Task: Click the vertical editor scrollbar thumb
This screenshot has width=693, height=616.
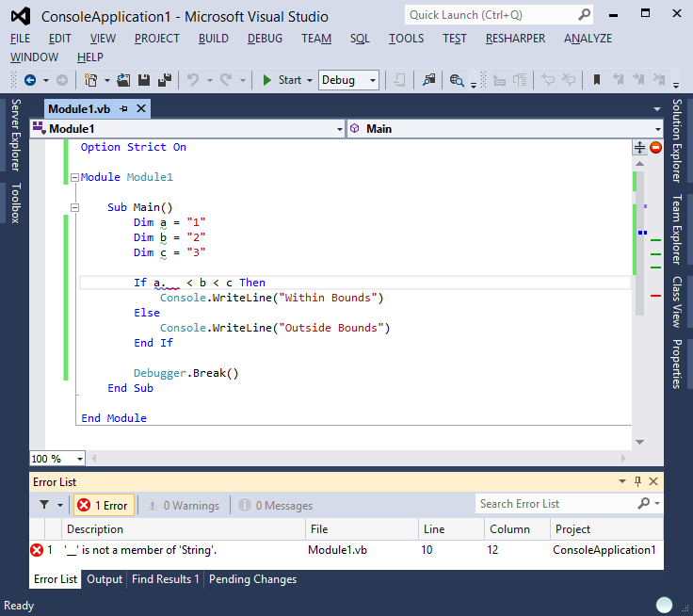Action: [x=639, y=243]
